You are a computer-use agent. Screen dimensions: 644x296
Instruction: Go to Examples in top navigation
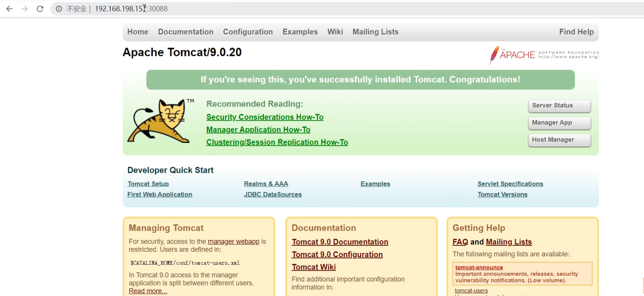pos(300,32)
